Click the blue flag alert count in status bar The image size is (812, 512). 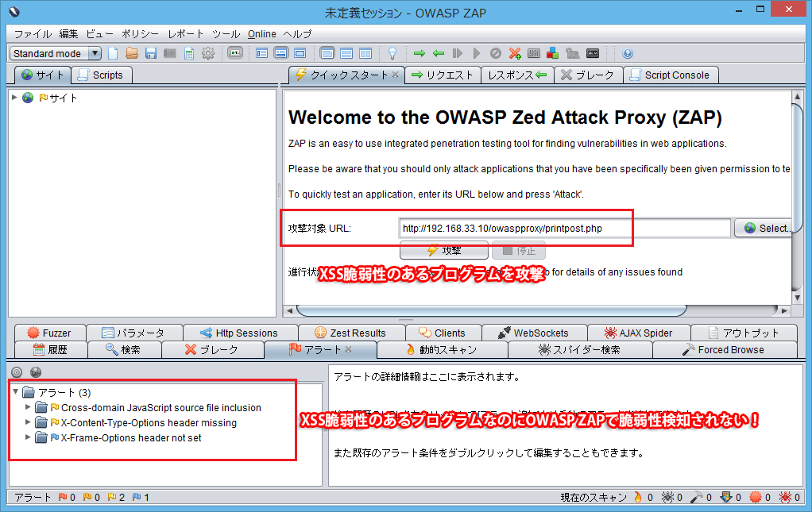click(141, 497)
